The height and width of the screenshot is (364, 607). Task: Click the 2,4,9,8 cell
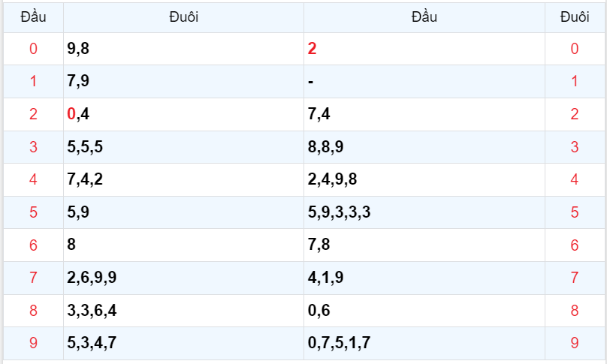pos(332,180)
